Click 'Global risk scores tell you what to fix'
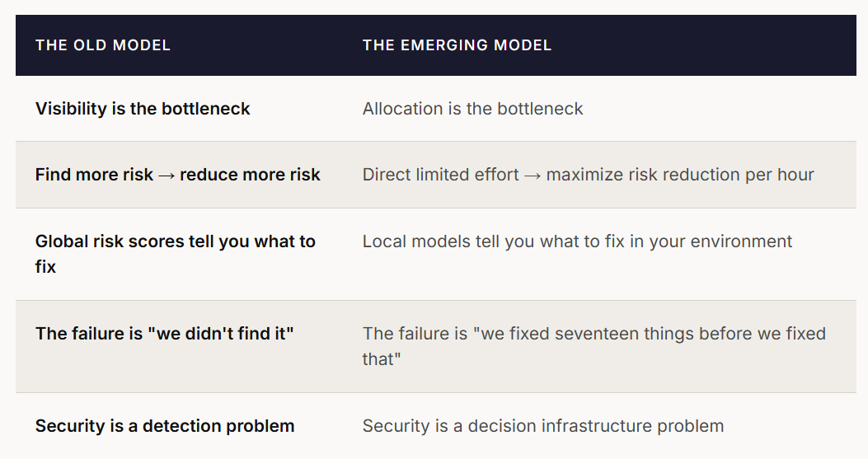 (x=176, y=254)
